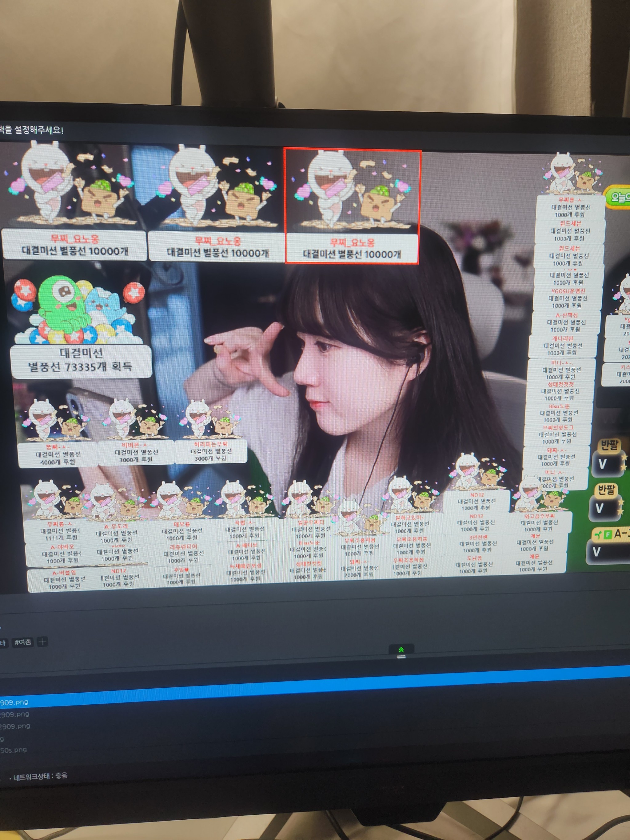Click the 뚱찌-ㅅ- 4000개 donation card
630x840 pixels.
[58, 454]
